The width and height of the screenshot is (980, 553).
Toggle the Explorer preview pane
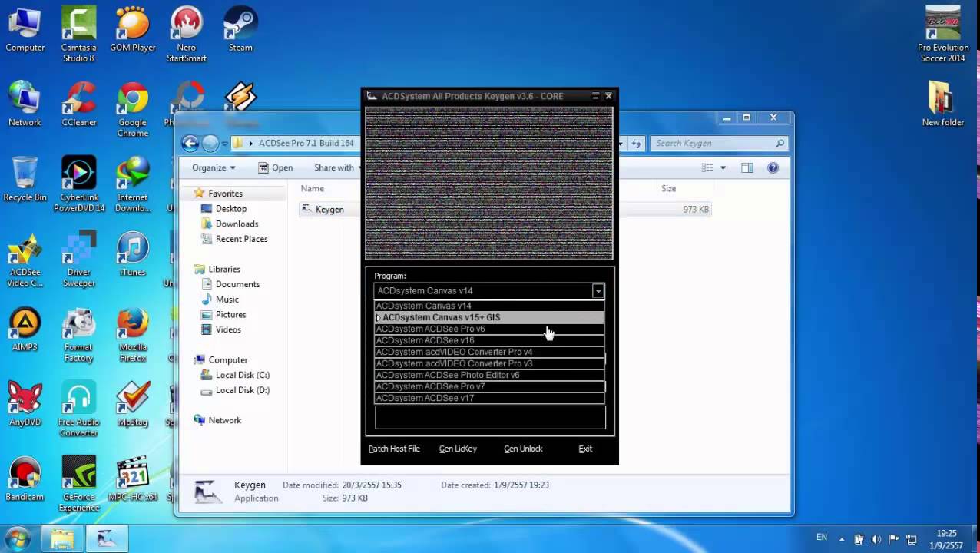pos(747,167)
